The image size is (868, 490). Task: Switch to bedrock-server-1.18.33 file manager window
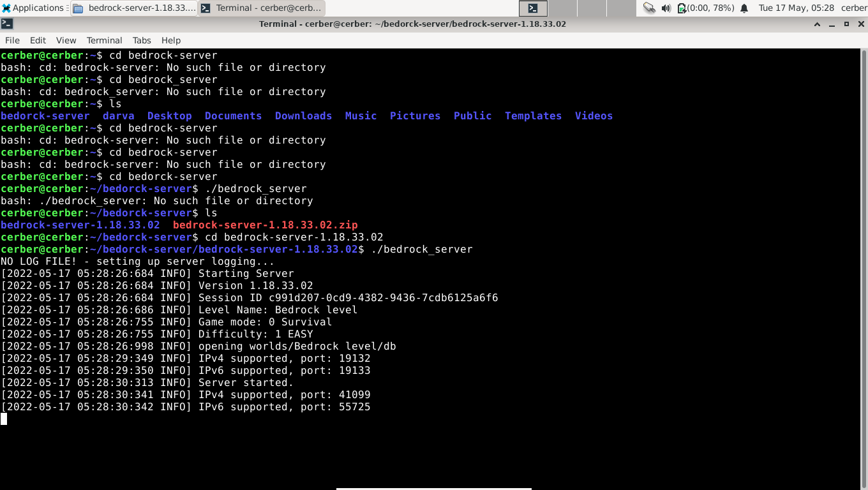point(134,8)
